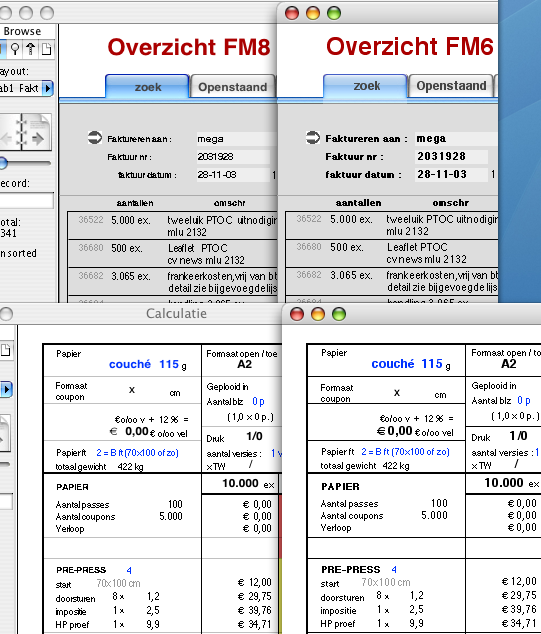Close the bottom-right calculation window
The image size is (541, 634).
[x=297, y=314]
